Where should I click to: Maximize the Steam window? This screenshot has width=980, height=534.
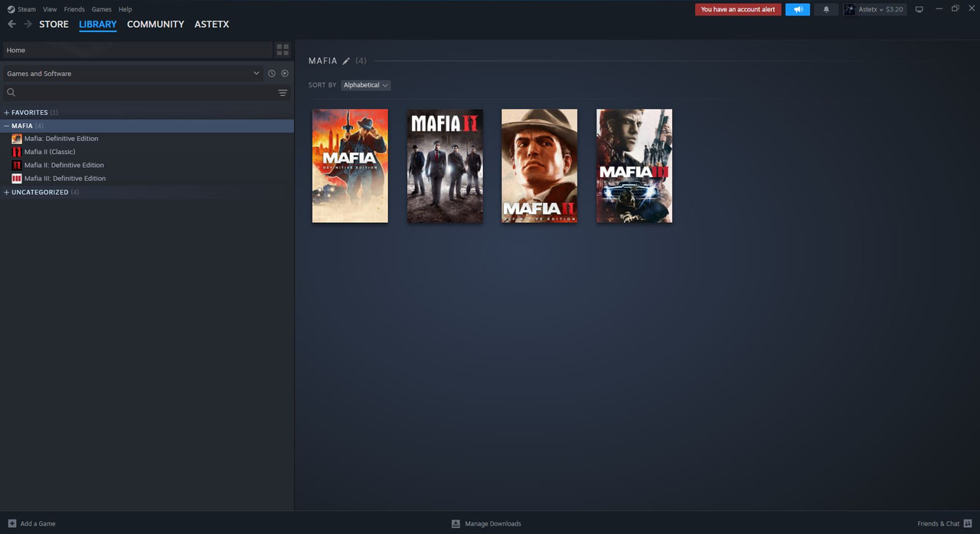(x=955, y=8)
